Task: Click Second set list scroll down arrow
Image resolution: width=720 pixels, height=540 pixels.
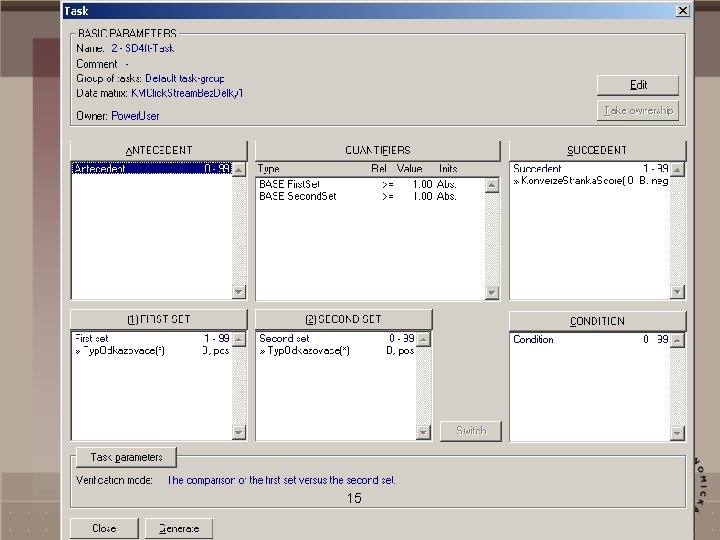Action: pyautogui.click(x=423, y=432)
